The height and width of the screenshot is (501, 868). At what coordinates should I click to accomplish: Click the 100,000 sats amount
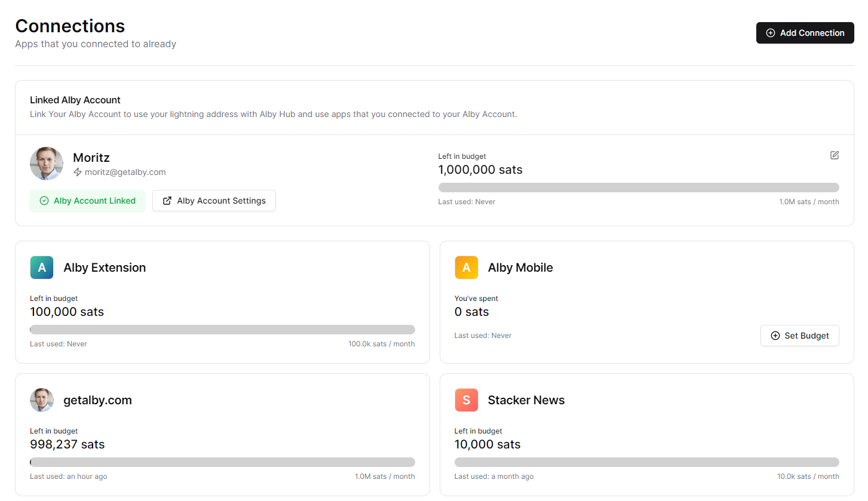point(67,312)
